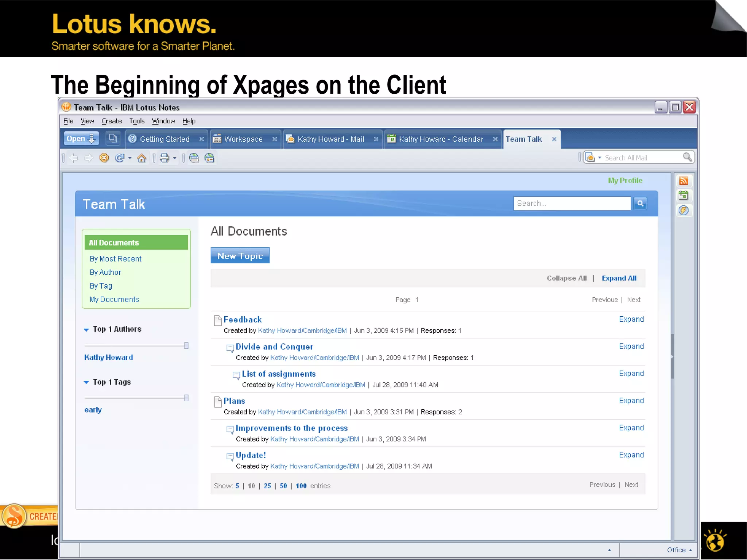
Task: Click the Top Authors slider handle
Action: pyautogui.click(x=186, y=345)
